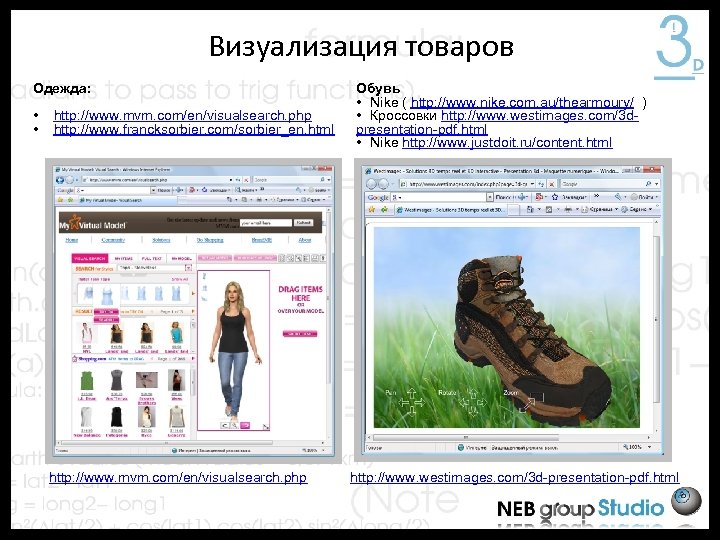Click zoom magnifier icon under the model
The height and width of the screenshot is (540, 720).
tap(234, 425)
